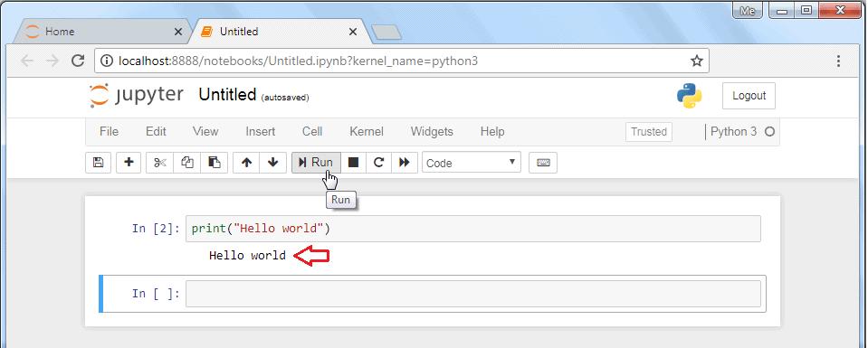Screen dimensions: 868x348
Task: Open Chrome's three-dot menu
Action: coord(839,61)
